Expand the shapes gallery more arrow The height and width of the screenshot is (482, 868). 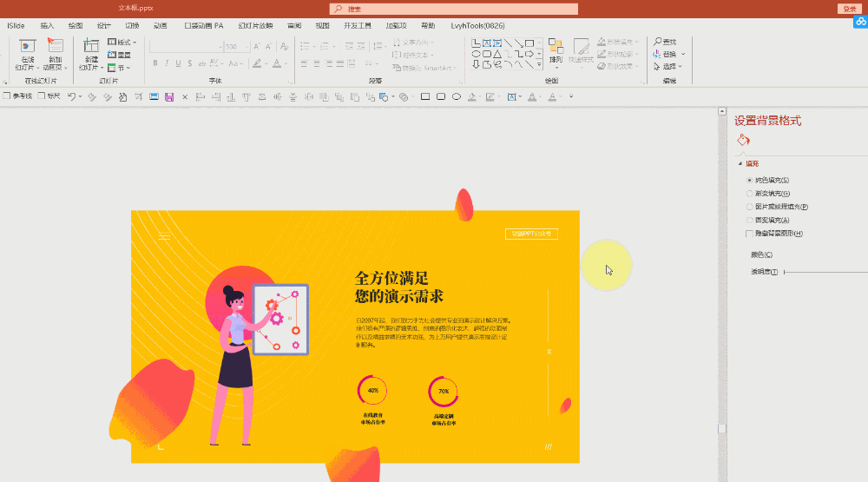(x=539, y=64)
